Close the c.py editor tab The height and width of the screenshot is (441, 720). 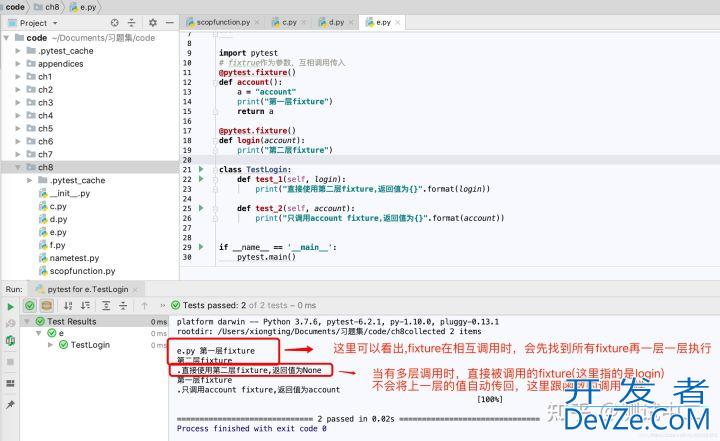[x=304, y=22]
